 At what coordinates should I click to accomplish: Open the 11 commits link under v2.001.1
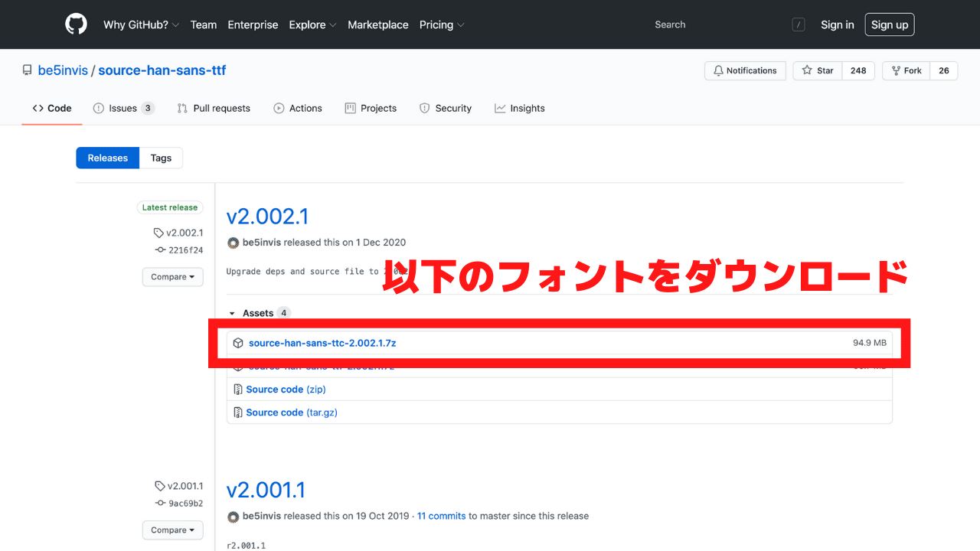click(441, 516)
